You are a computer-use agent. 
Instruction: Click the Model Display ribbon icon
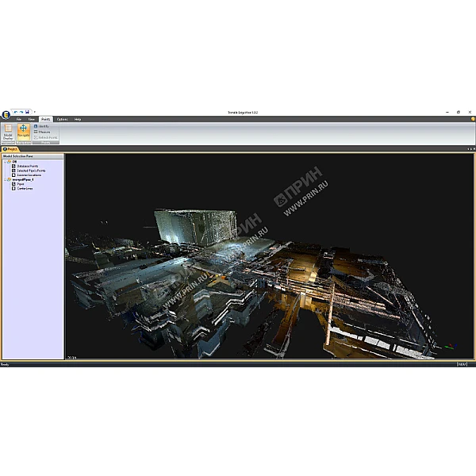coord(8,131)
